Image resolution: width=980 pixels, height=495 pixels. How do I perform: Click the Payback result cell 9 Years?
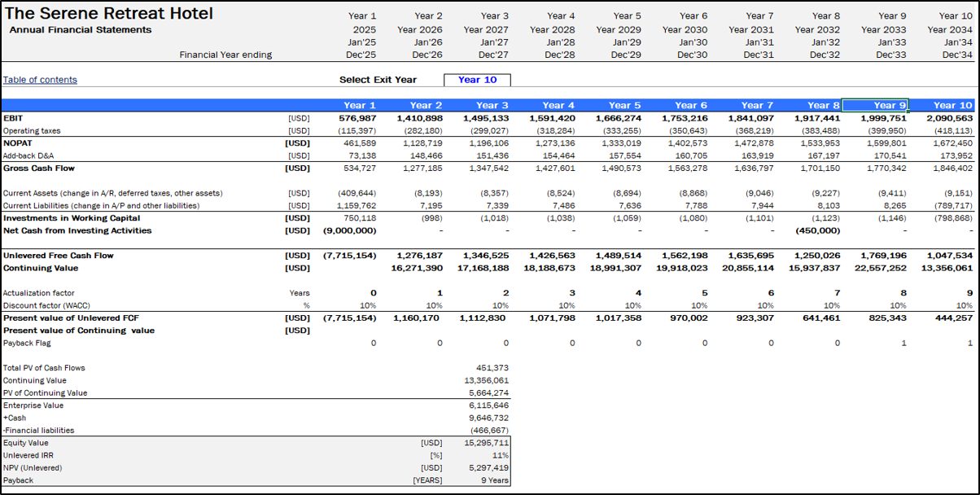tap(493, 480)
